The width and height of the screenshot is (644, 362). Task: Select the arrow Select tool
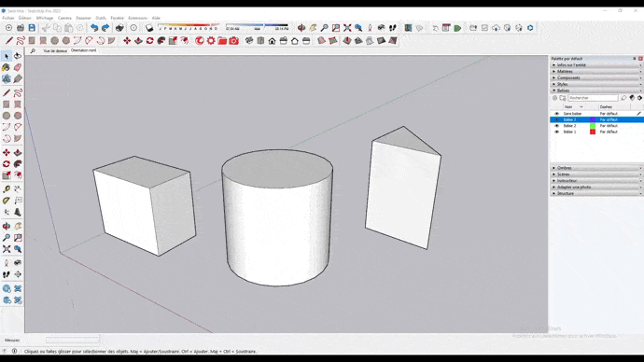[7, 56]
